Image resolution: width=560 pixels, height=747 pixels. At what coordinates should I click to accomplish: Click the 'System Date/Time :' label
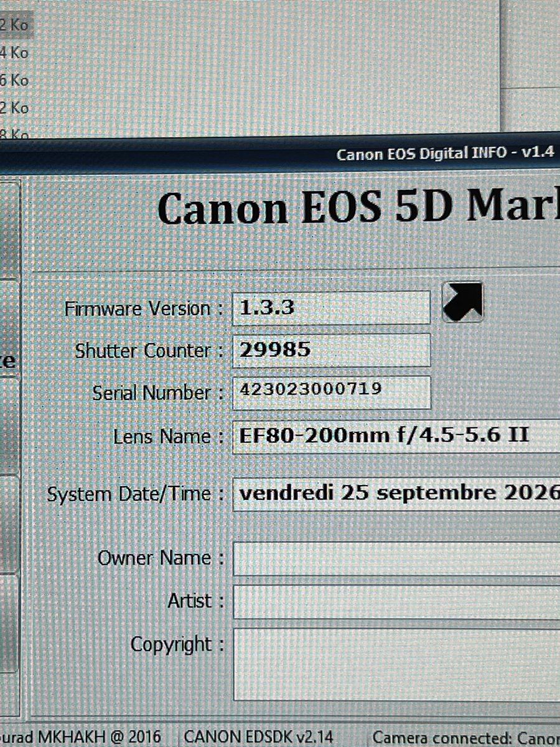pyautogui.click(x=136, y=495)
